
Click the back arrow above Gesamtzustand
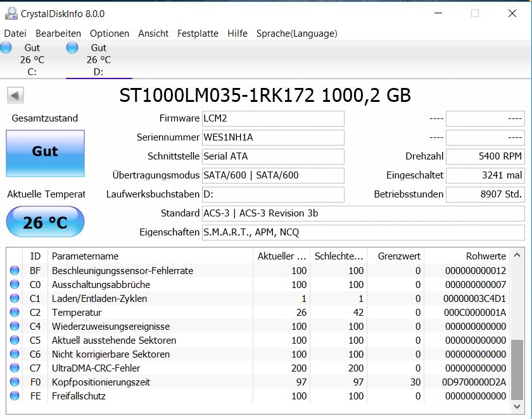(x=14, y=95)
